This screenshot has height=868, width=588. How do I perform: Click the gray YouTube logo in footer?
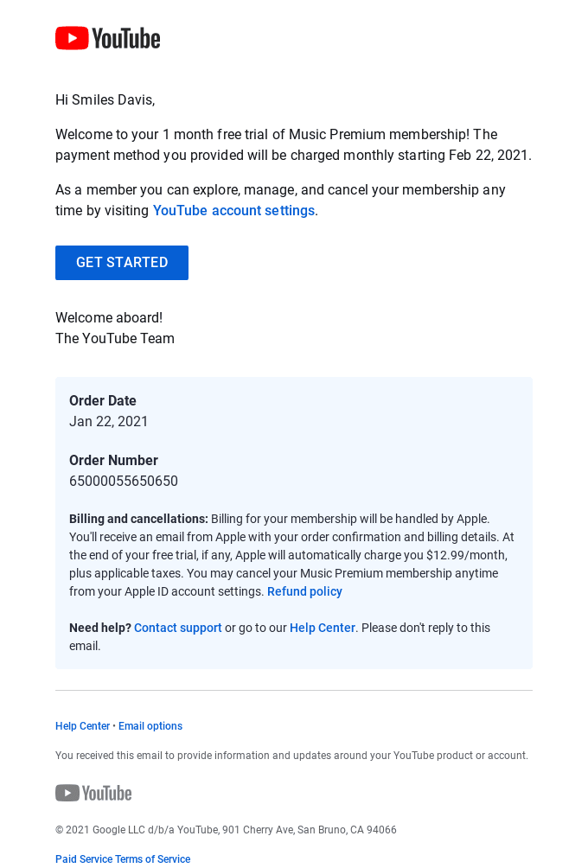[x=93, y=793]
